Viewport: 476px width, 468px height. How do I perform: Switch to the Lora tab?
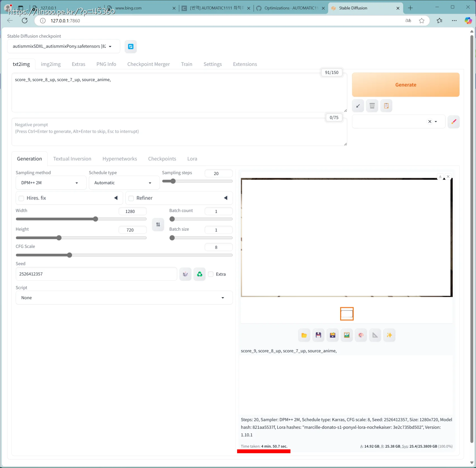pos(192,159)
